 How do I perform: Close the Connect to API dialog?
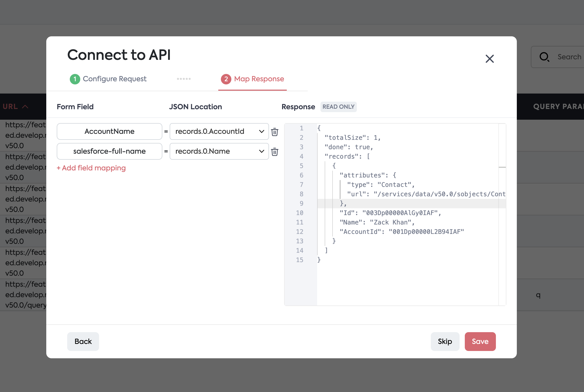[489, 59]
